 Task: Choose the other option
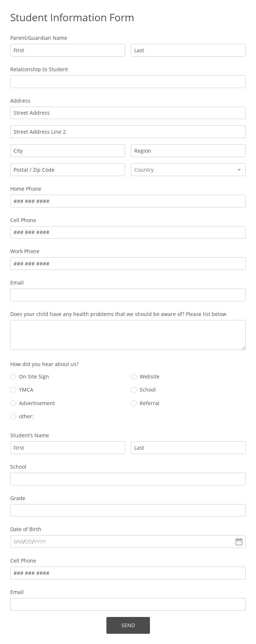(13, 416)
